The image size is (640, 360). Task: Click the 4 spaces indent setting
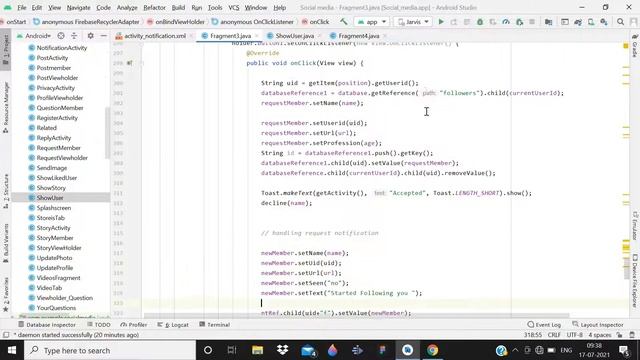point(600,335)
